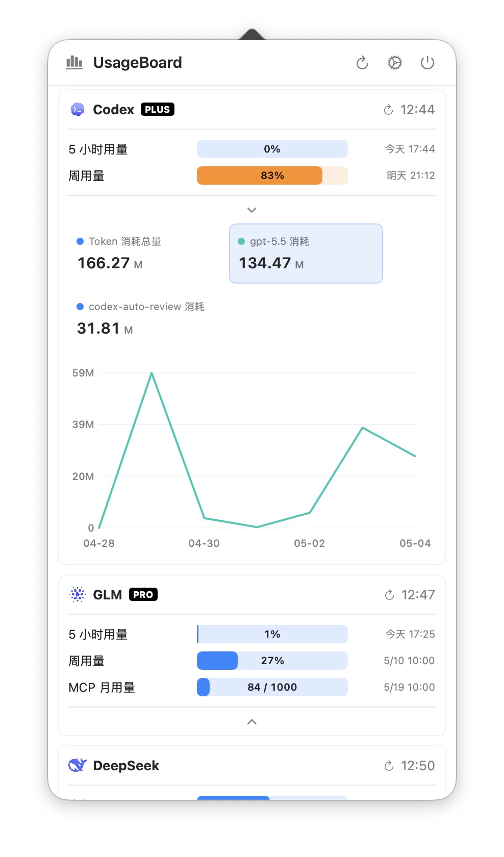
Task: Click the MCP 月用量 84 / 1000 bar
Action: [272, 687]
